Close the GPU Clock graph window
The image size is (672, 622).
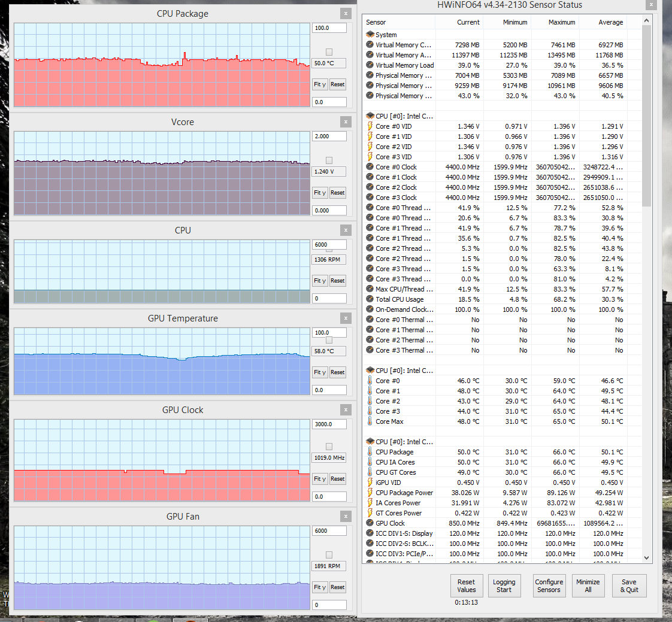[346, 410]
